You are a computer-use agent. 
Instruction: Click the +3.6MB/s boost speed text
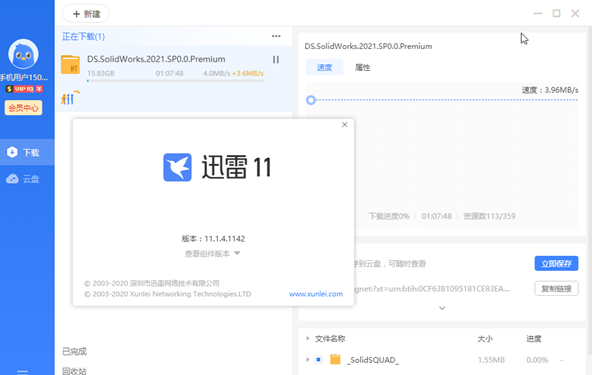click(x=248, y=73)
